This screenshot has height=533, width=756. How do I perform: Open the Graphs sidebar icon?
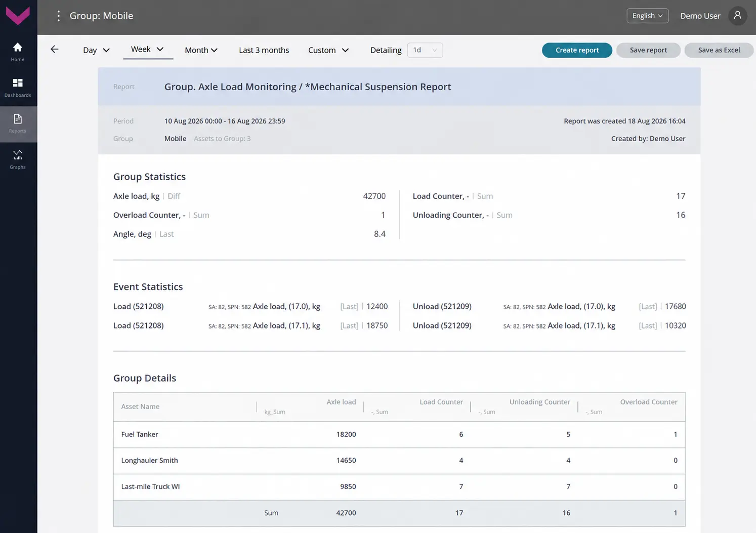18,159
